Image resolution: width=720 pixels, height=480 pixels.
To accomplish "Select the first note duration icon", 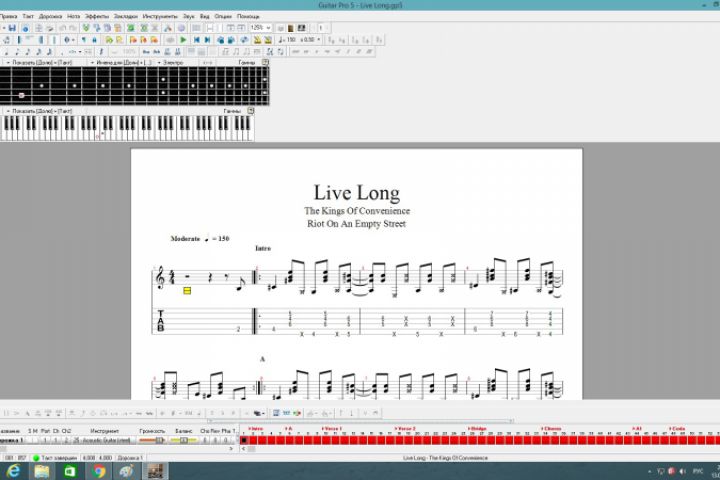I will coord(6,52).
